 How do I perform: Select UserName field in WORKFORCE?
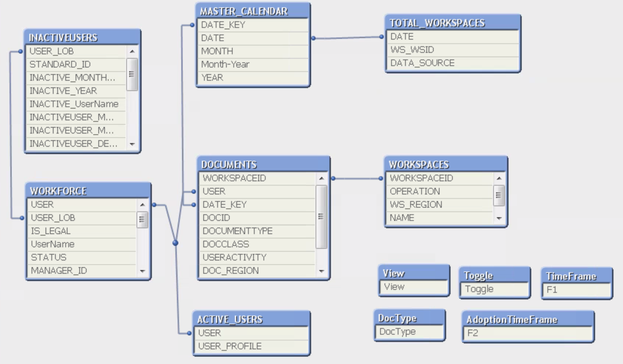(82, 244)
